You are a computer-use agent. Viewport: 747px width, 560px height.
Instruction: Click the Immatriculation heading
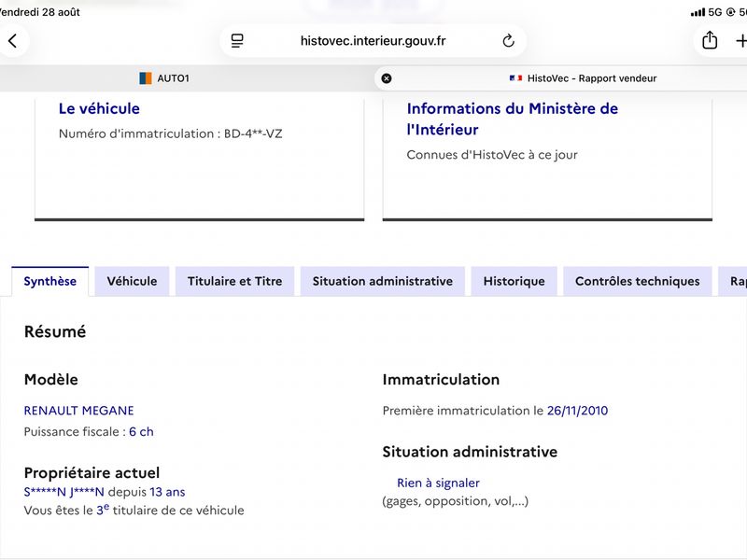[x=441, y=380]
